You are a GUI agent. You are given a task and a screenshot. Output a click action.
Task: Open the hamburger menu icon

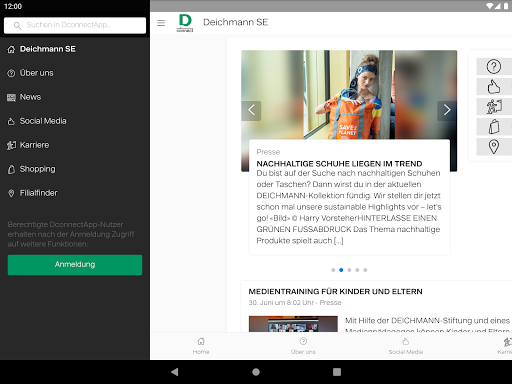(x=161, y=23)
